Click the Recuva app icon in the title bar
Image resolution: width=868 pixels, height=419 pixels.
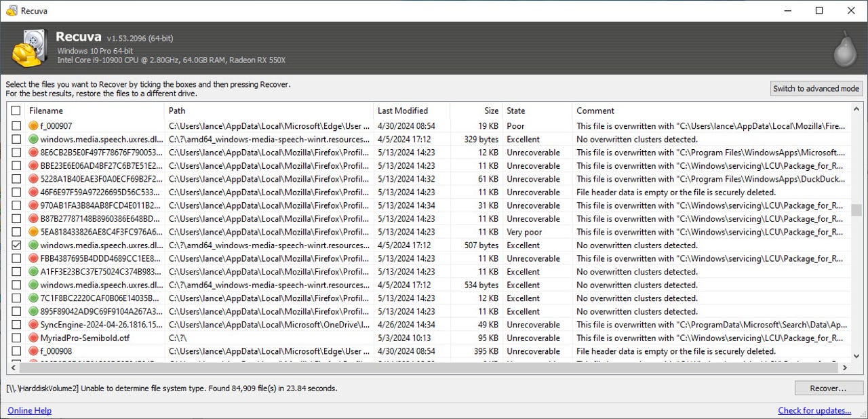(x=12, y=11)
